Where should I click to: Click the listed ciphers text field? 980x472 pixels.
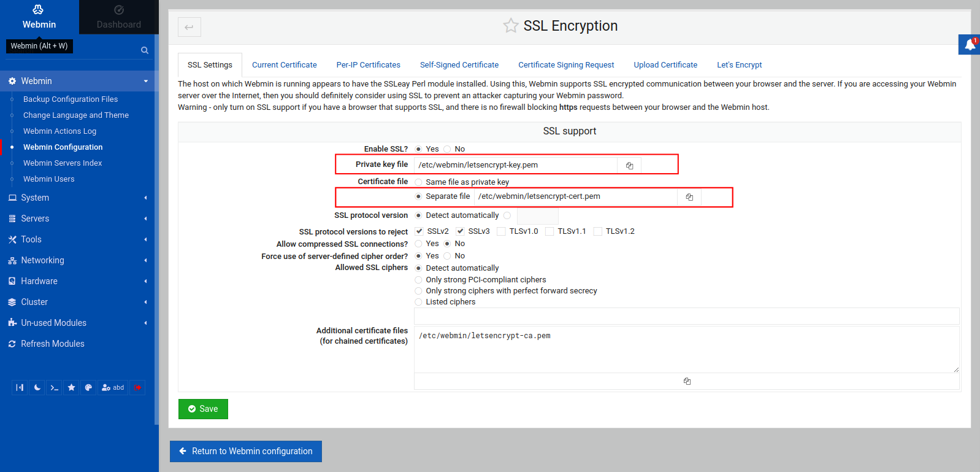pyautogui.click(x=687, y=316)
